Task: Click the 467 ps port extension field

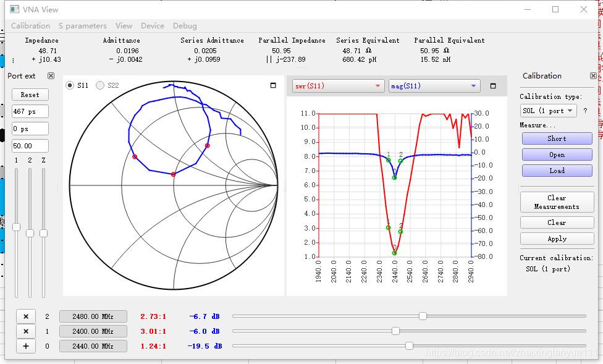Action: click(30, 112)
